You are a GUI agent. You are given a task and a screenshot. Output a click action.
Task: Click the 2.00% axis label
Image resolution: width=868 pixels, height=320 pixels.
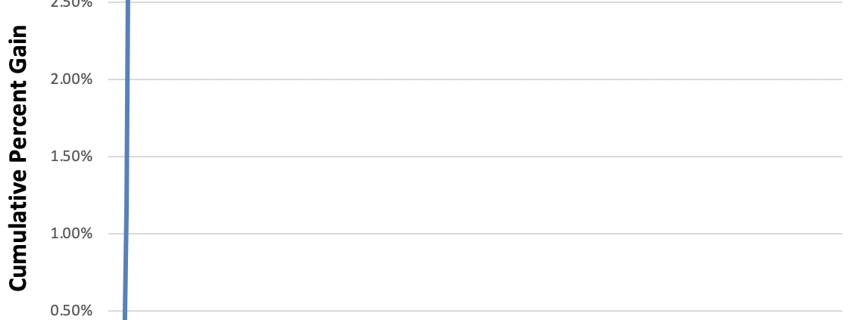point(71,79)
